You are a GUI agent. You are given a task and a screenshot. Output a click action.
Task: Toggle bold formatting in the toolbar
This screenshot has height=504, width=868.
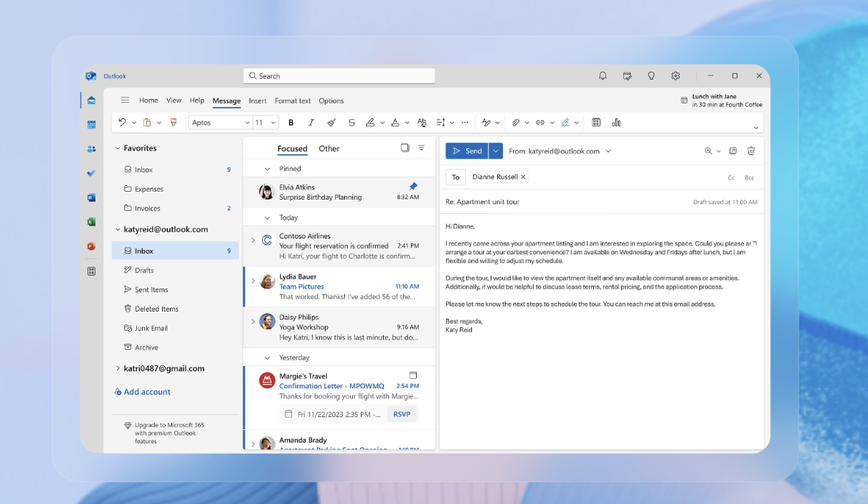(x=291, y=123)
